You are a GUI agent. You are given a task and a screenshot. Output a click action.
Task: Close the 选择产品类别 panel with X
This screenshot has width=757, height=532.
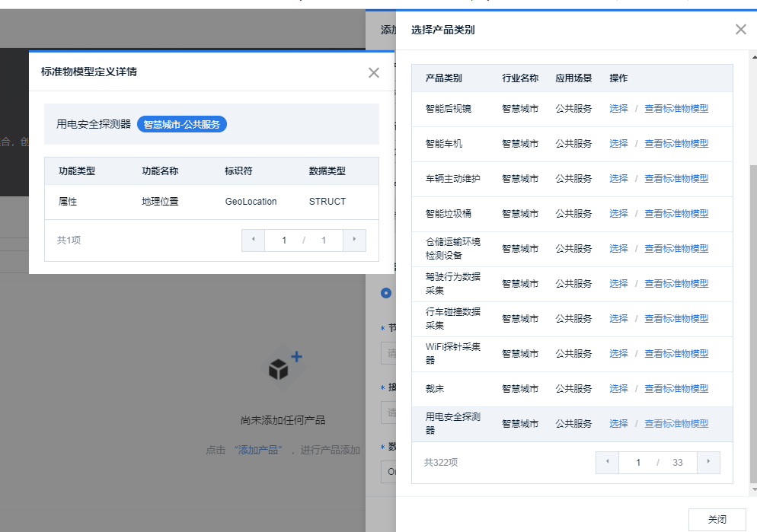[740, 30]
